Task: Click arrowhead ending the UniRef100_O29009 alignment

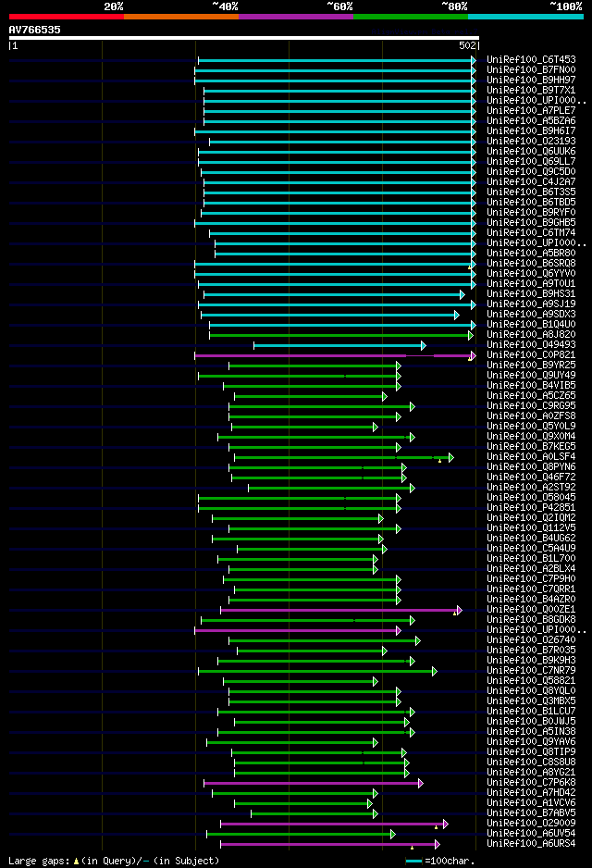Action: pyautogui.click(x=446, y=825)
